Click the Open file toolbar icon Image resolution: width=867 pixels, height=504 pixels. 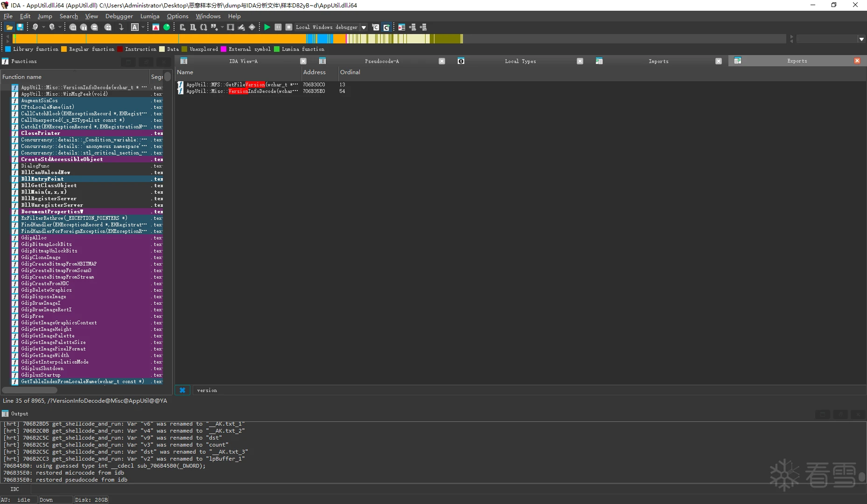(9, 28)
